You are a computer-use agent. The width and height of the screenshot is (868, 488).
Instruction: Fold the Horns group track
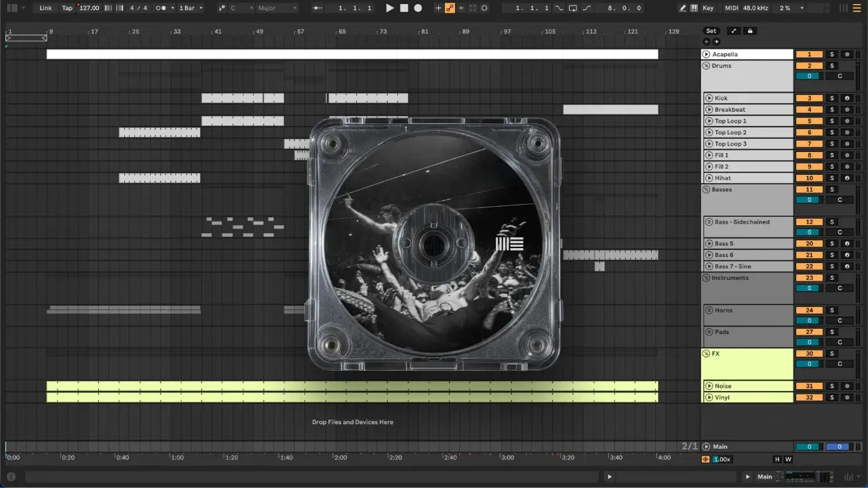[709, 310]
